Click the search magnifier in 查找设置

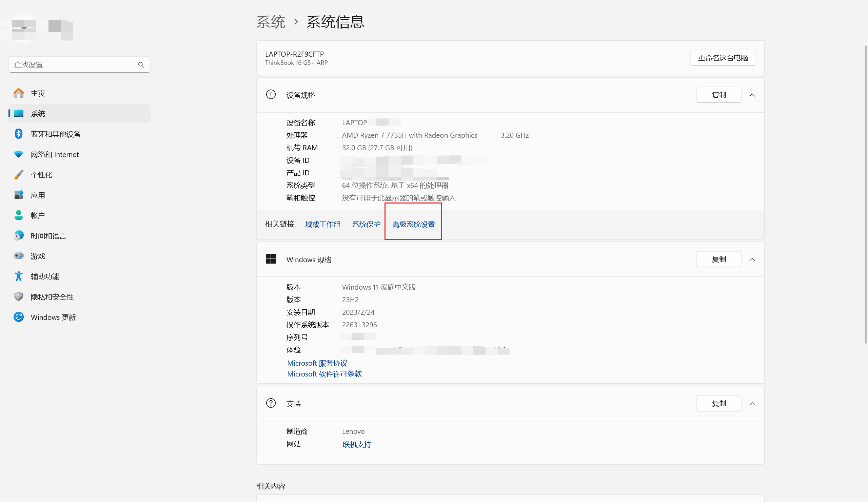[141, 65]
